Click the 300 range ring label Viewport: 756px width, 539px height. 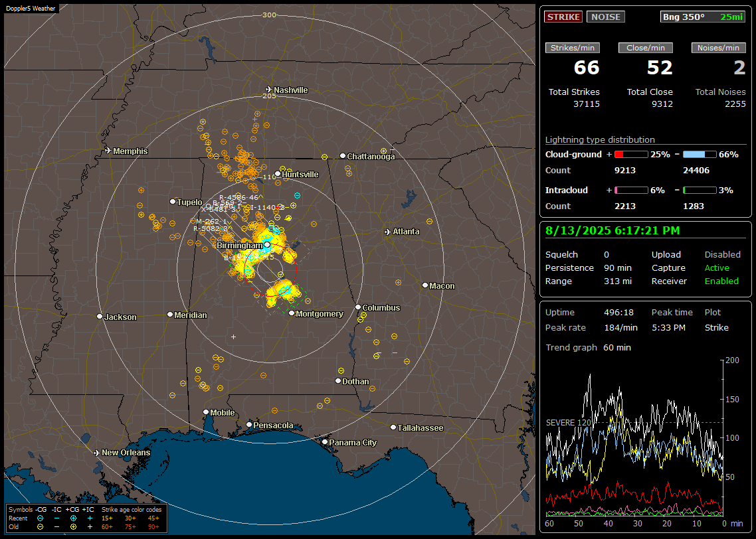click(x=269, y=15)
